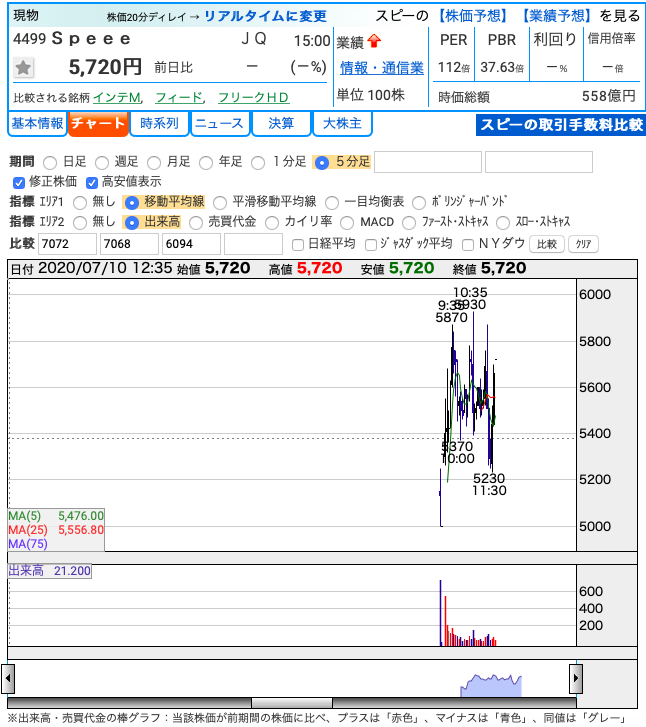Click the chart horizontal scrollbar thumb
Viewport: 646px width, 727px height.
click(x=292, y=702)
